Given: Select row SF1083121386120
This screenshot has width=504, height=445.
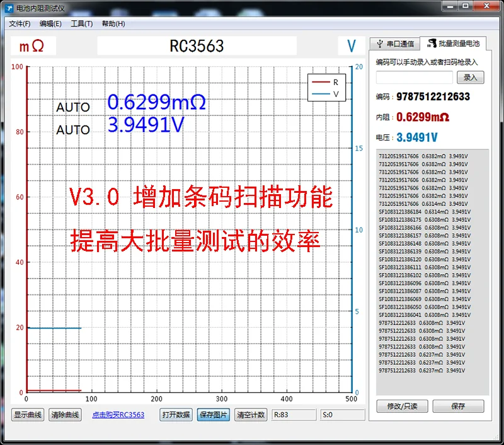Looking at the screenshot, I should [425, 260].
